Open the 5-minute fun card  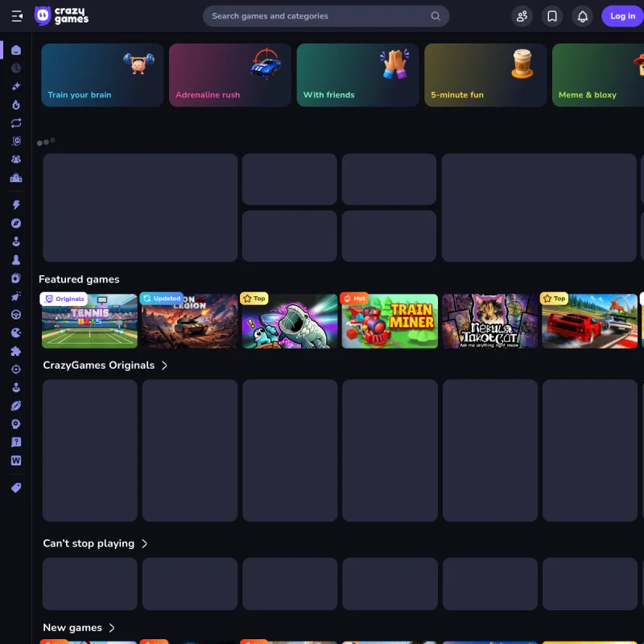(x=485, y=75)
